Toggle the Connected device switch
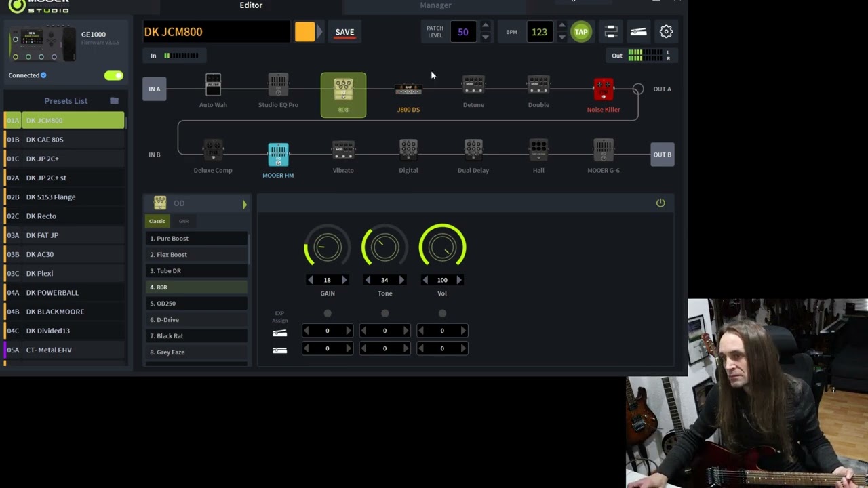 coord(113,75)
